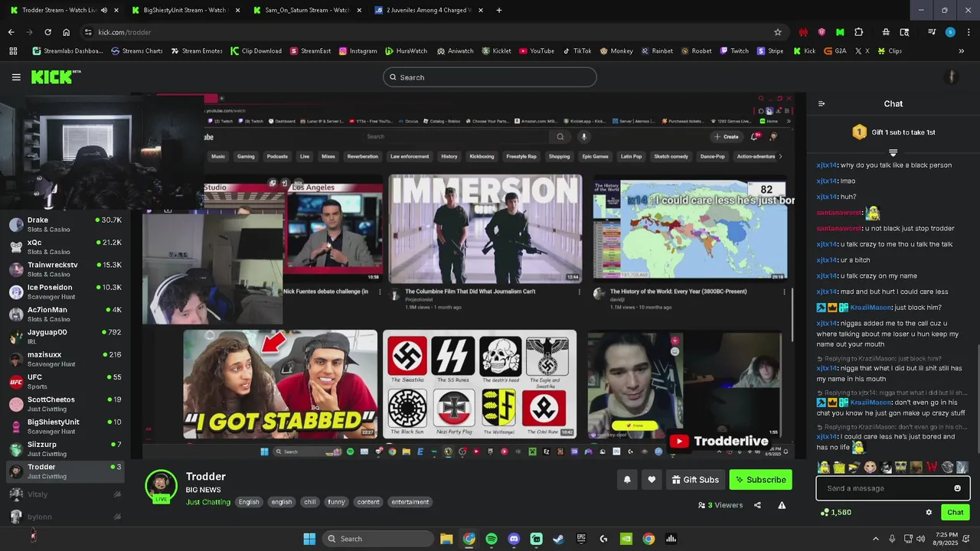Image resolution: width=980 pixels, height=551 pixels.
Task: Click the Just Chatting category link
Action: pyautogui.click(x=208, y=502)
